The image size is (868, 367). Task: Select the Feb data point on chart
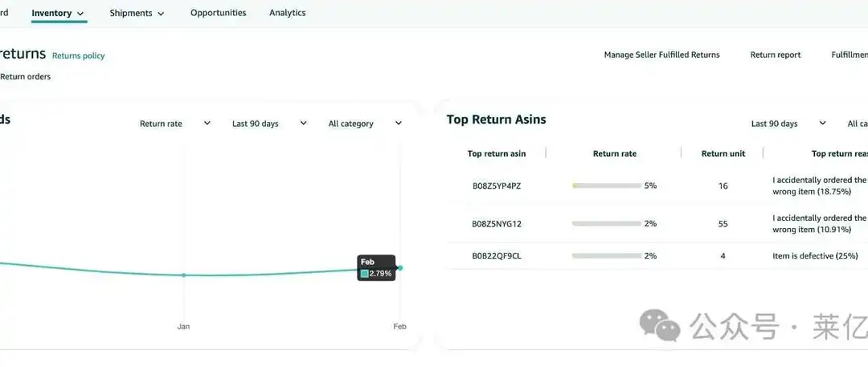pos(399,268)
